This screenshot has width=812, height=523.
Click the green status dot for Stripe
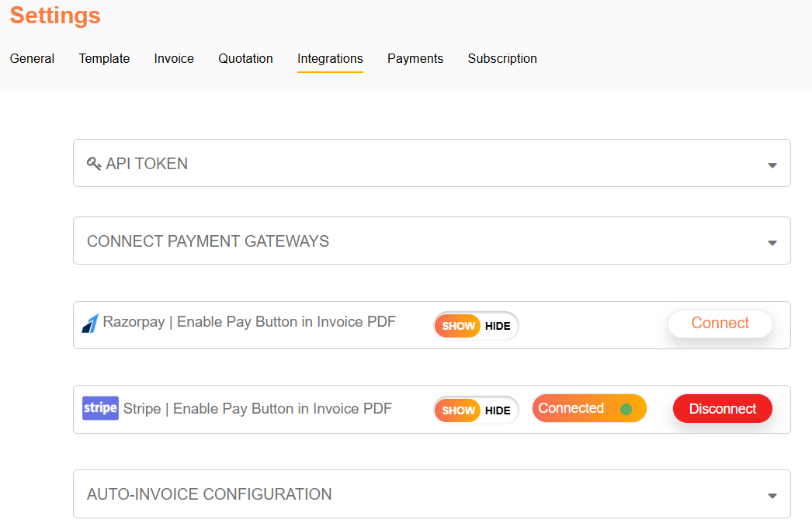(x=626, y=409)
